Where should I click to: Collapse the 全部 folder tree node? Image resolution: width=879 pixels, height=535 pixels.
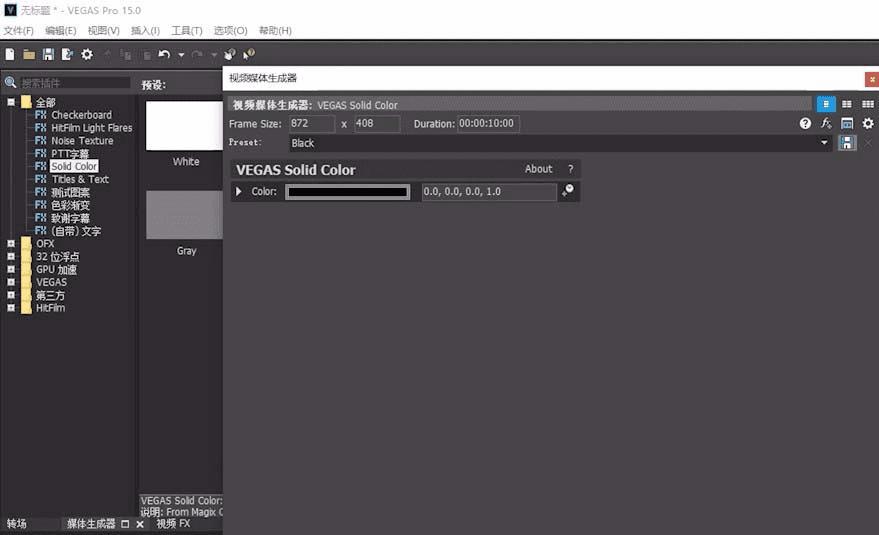point(11,102)
